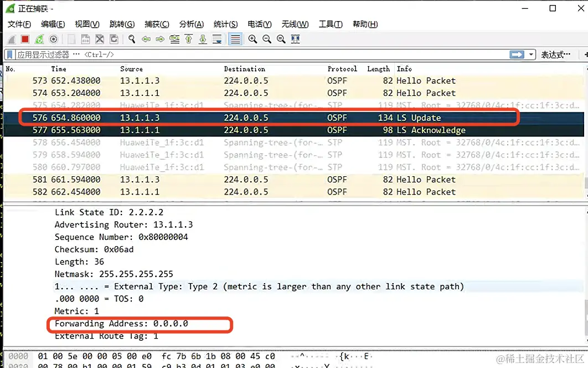The image size is (588, 368).
Task: Open the 帮助(H) menu
Action: pyautogui.click(x=365, y=24)
